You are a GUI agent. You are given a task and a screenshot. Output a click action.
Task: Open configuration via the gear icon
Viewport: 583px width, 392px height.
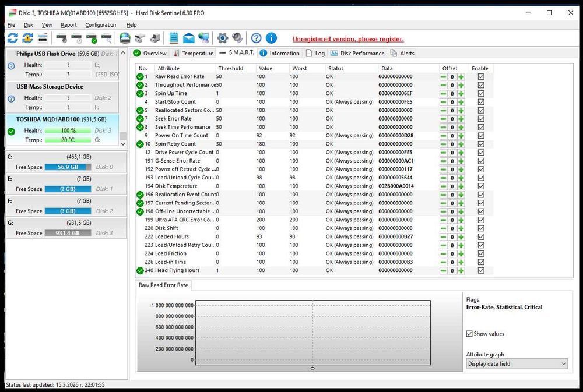click(x=222, y=38)
